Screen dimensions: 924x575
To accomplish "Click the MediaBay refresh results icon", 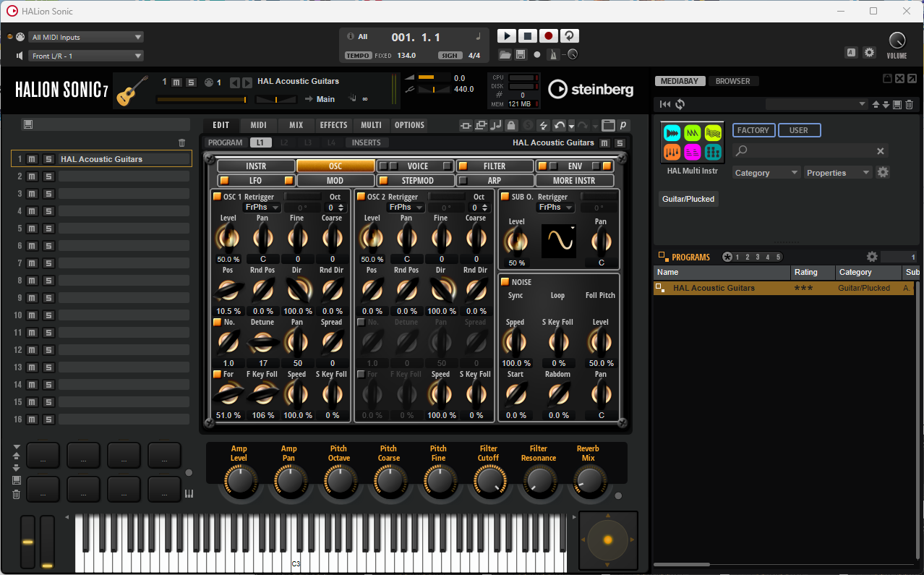I will 680,104.
